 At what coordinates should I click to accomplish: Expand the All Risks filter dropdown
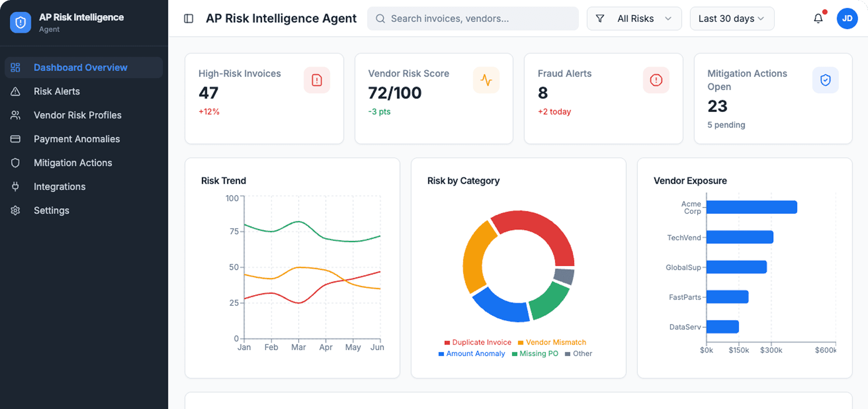[x=634, y=19]
